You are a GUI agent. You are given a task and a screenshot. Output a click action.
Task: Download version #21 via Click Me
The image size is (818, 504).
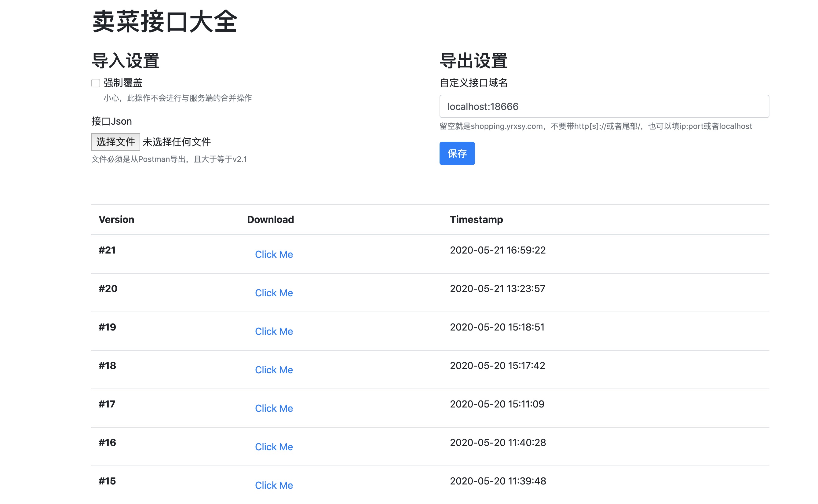[x=274, y=254]
